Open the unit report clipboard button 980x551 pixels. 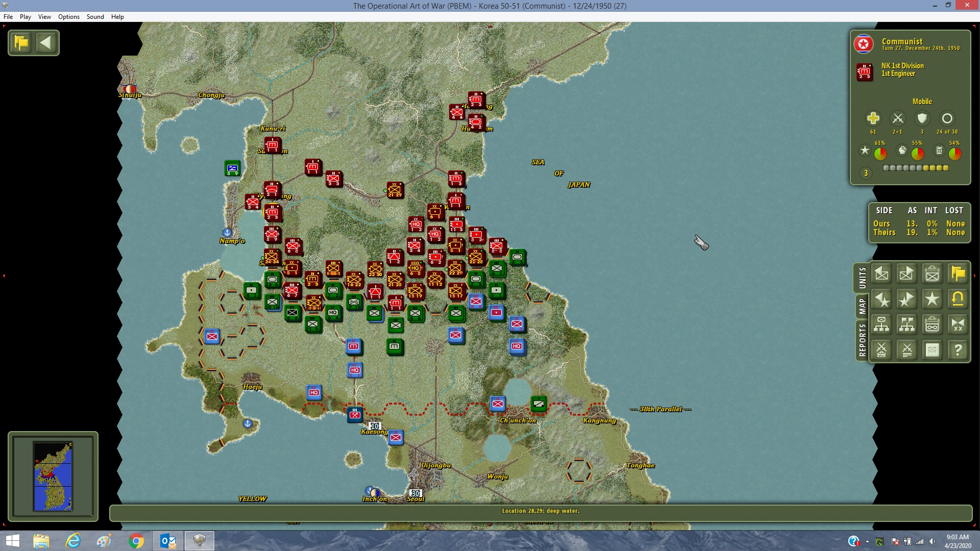coord(933,274)
